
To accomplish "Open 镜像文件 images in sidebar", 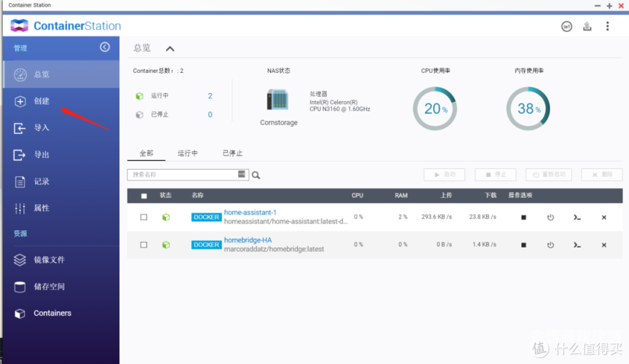I will [61, 260].
